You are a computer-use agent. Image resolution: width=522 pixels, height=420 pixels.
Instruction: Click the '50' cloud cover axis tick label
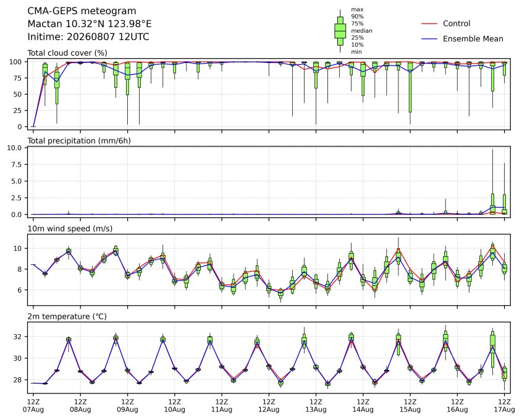coord(18,94)
